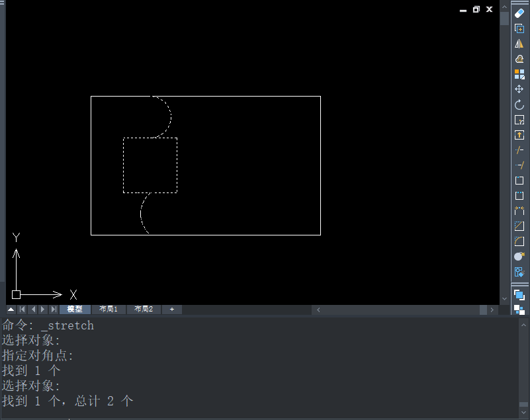Select the Rotate tool icon

click(x=519, y=105)
